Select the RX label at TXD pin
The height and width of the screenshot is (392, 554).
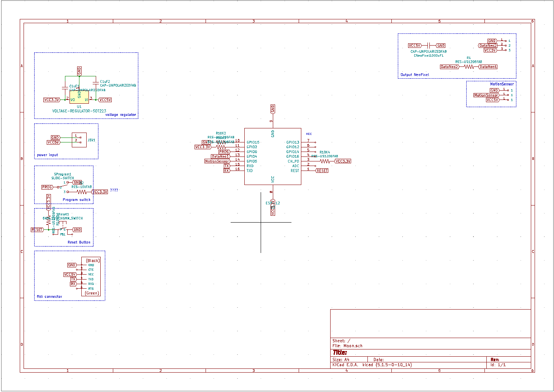[x=227, y=171]
